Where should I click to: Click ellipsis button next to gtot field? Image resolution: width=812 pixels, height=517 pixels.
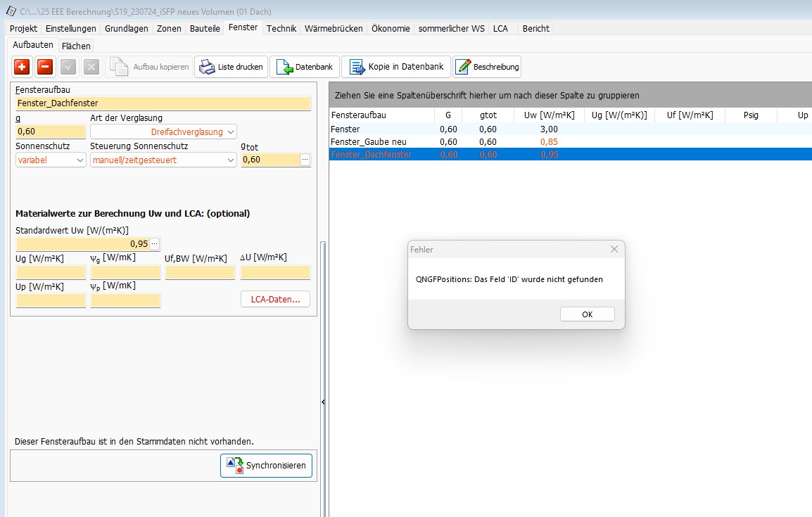point(305,160)
